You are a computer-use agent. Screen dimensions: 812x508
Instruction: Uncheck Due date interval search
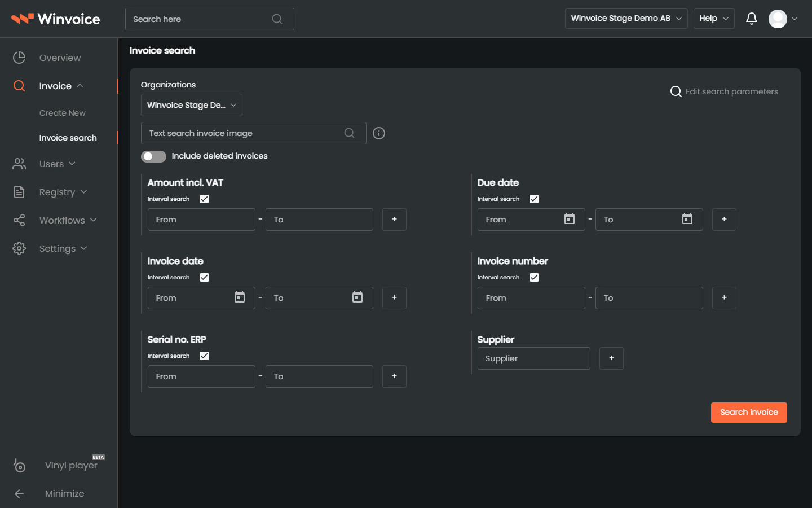tap(534, 199)
